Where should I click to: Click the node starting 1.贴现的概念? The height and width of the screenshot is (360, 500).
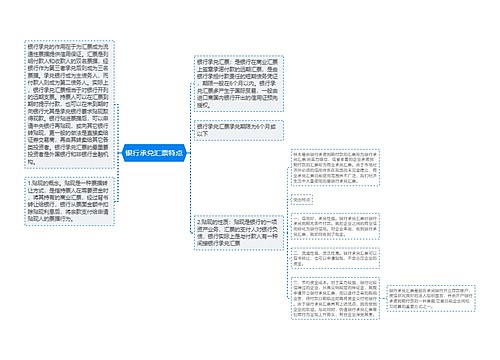(x=69, y=201)
